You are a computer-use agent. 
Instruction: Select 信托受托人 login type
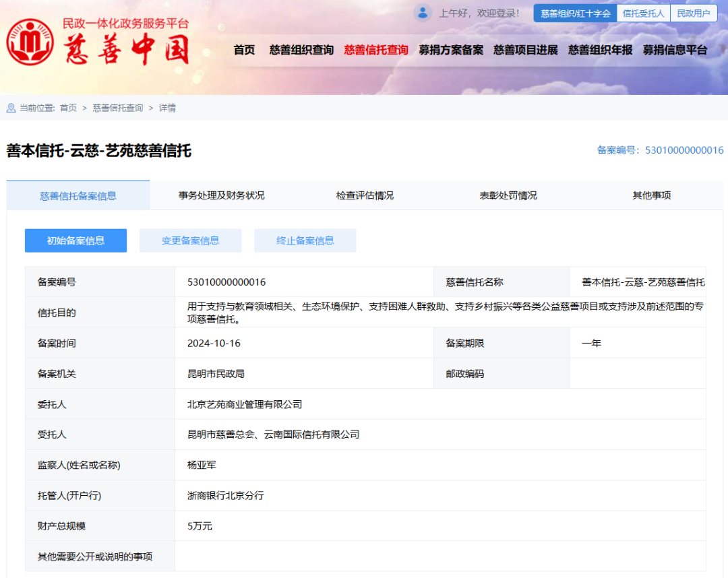pos(644,13)
